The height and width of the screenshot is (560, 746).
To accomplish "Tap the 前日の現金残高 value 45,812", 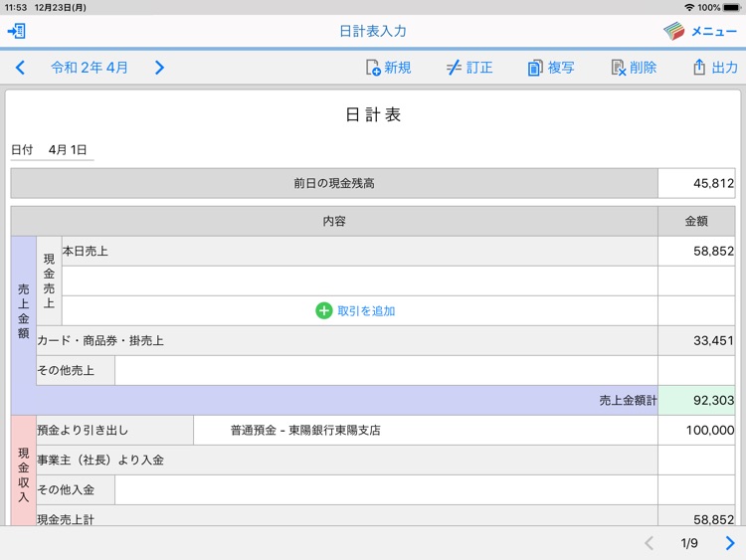I will click(696, 183).
